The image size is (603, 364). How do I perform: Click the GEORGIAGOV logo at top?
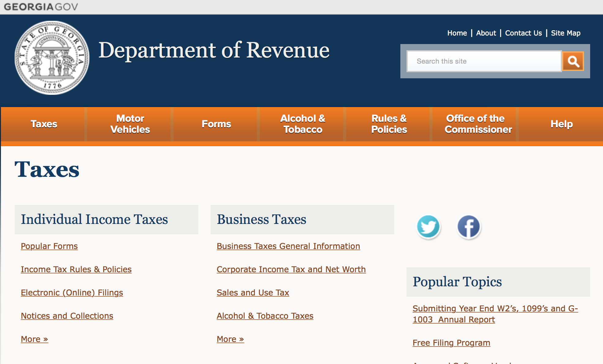point(41,7)
